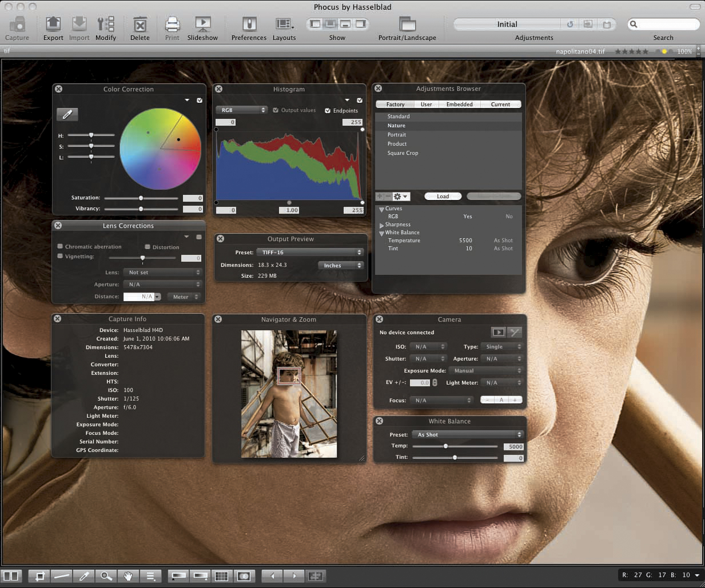
Task: Start the Slideshow from toolbar
Action: pos(202,25)
